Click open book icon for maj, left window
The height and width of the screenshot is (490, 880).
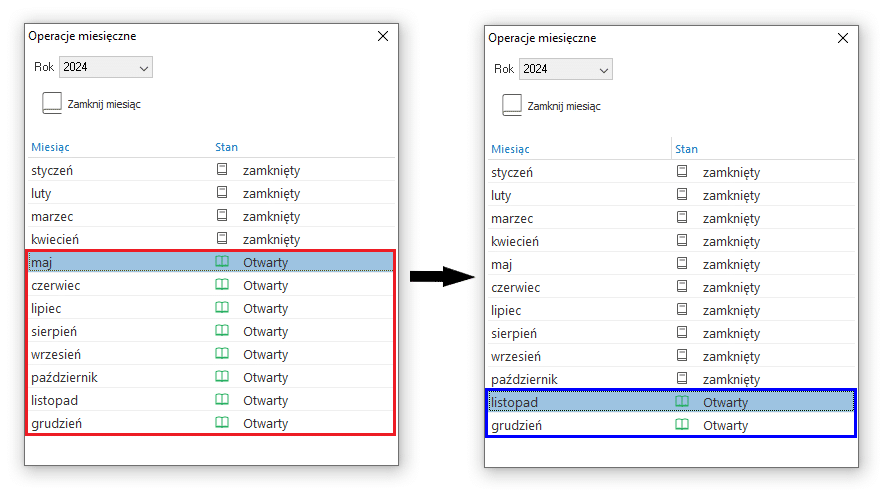[222, 262]
